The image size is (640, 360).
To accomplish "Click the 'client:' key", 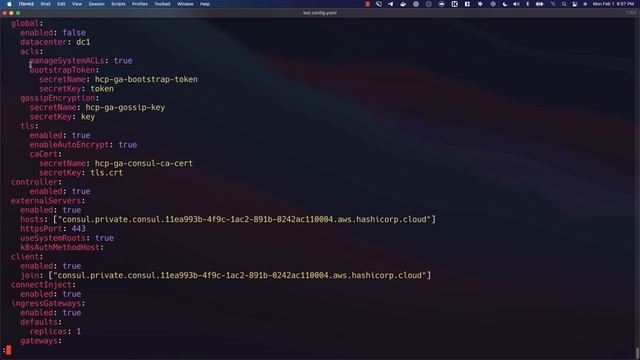I will click(x=27, y=257).
